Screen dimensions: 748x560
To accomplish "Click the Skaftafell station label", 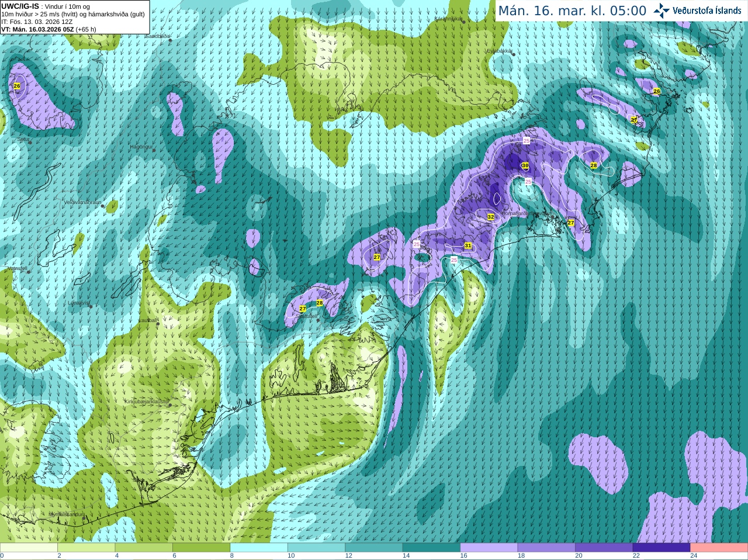I will pyautogui.click(x=307, y=316).
